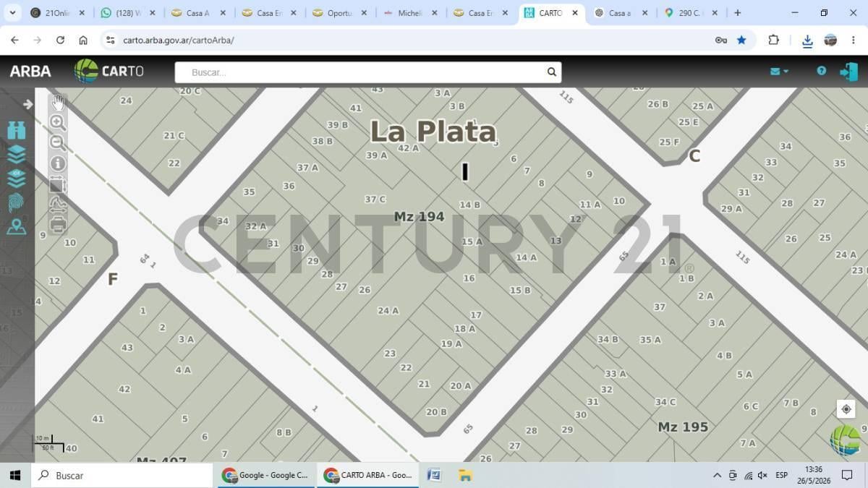
Task: Choose the measure area tool
Action: pyautogui.click(x=58, y=185)
